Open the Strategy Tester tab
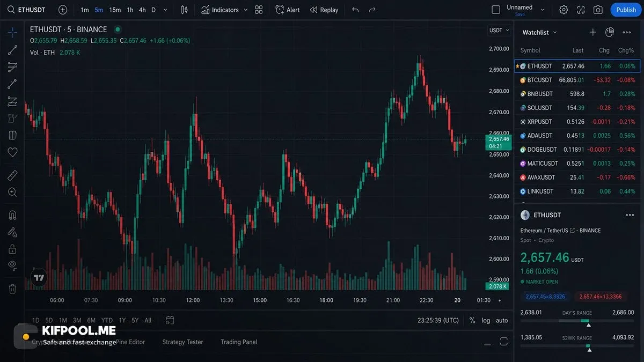 tap(182, 342)
